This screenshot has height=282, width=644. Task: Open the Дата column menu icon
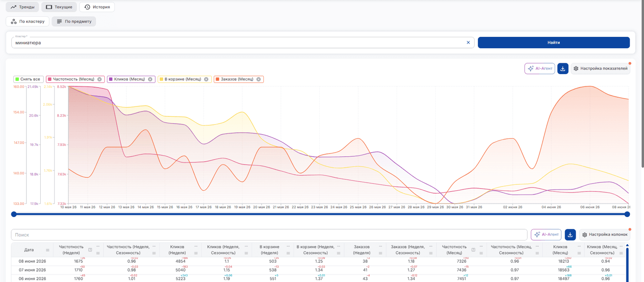pos(47,250)
